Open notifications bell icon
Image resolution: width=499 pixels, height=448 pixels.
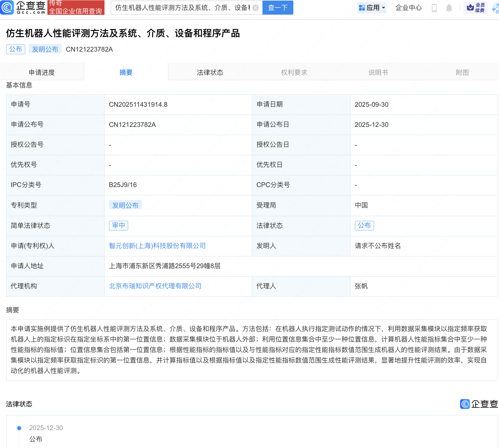coord(449,8)
